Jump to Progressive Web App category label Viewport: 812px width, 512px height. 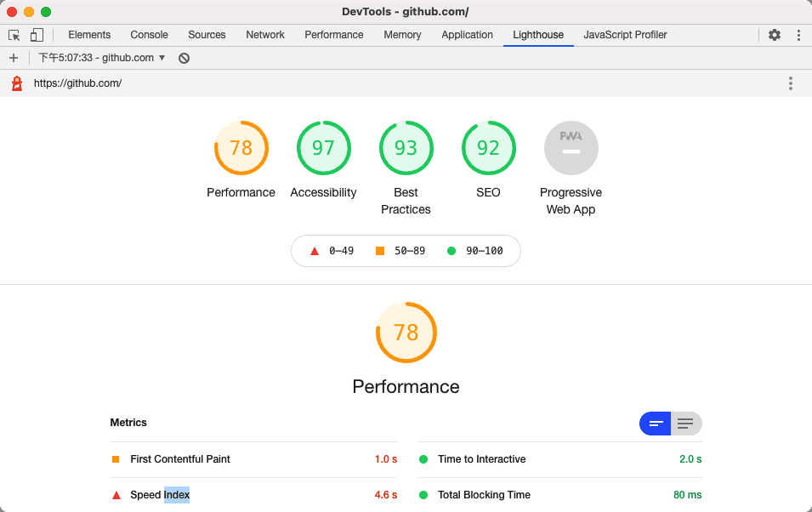[x=571, y=201]
